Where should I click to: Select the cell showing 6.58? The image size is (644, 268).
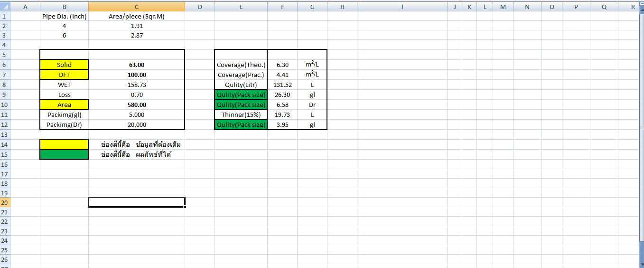[x=282, y=105]
